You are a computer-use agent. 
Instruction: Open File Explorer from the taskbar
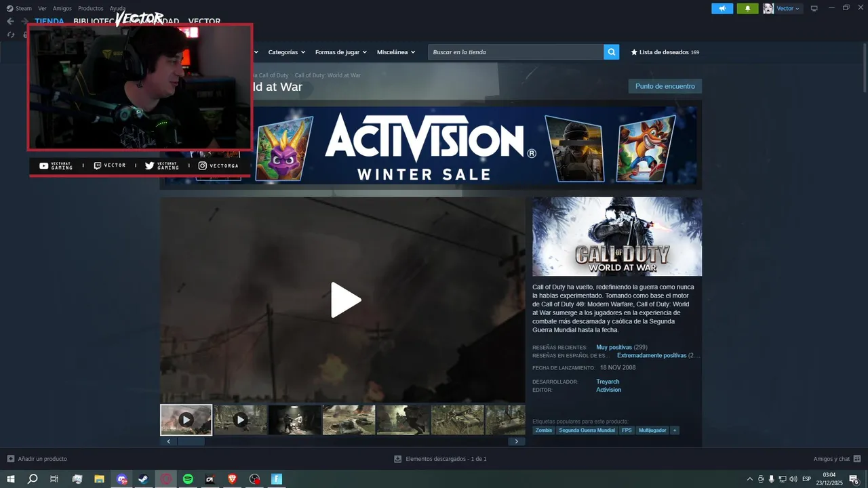(x=99, y=479)
